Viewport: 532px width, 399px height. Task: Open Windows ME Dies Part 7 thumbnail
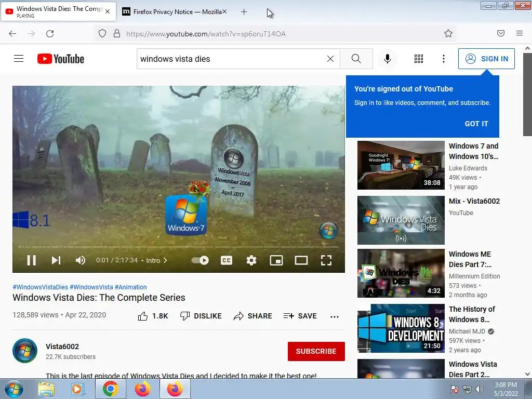click(x=401, y=273)
